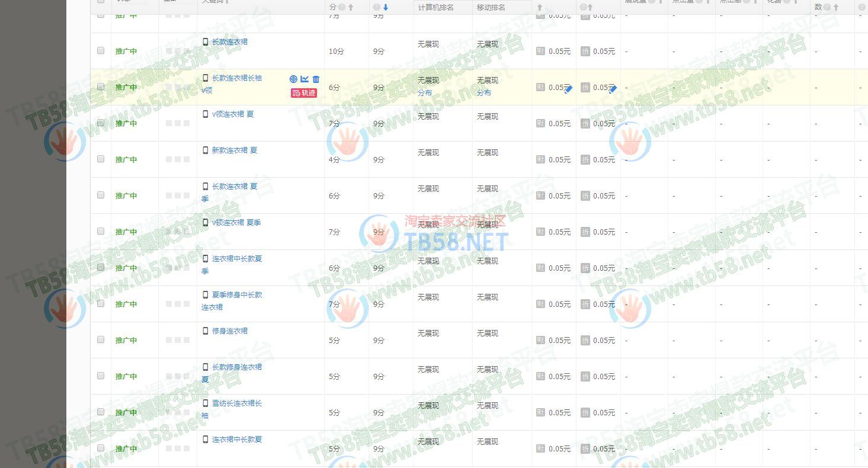The image size is (868, 468).
Task: Tick checkbox for 修身连衣裙 row
Action: (x=101, y=339)
